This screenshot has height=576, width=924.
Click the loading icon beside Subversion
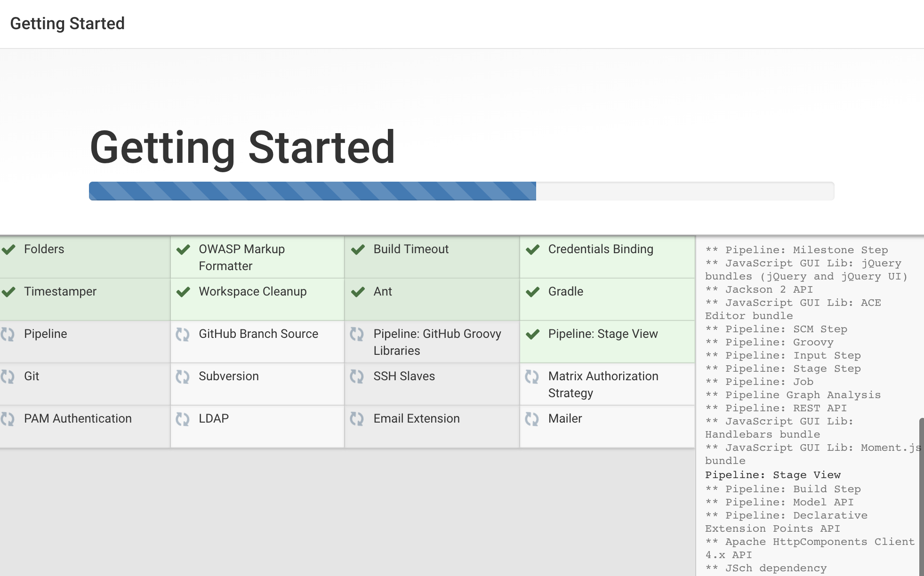pyautogui.click(x=183, y=376)
